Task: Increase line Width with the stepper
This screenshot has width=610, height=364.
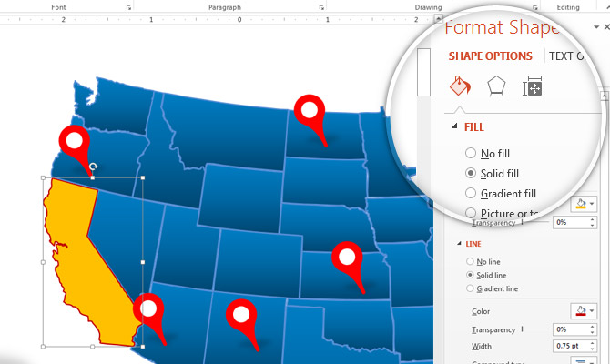Action: tap(593, 343)
